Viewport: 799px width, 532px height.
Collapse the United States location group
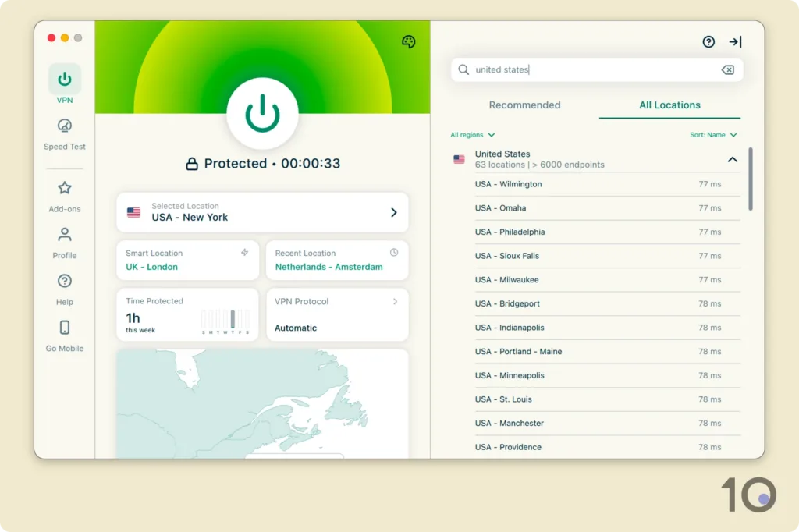[732, 159]
